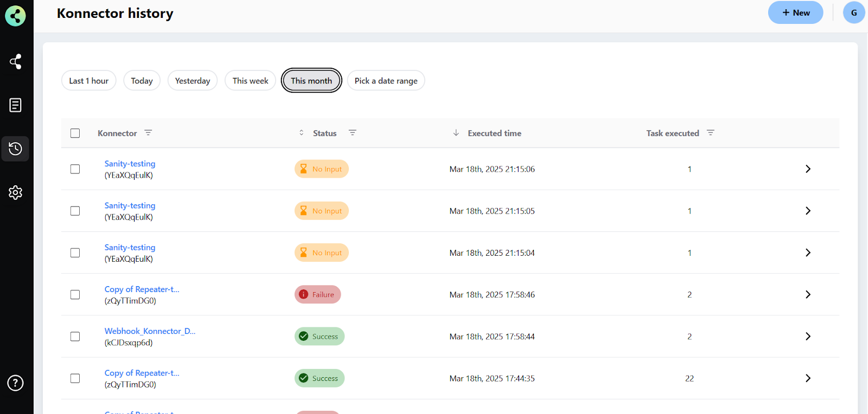Click the Success badge at 17:44:35

pos(320,378)
